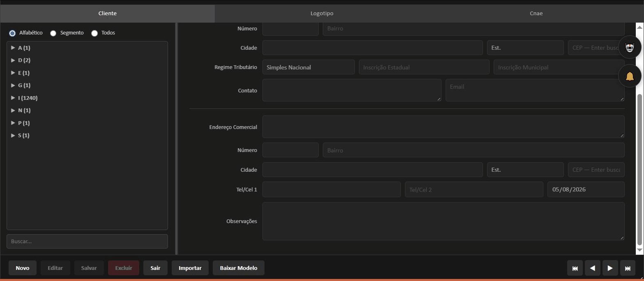Switch to the Cnae tab
Viewport: 644px width, 281px height.
click(x=536, y=14)
